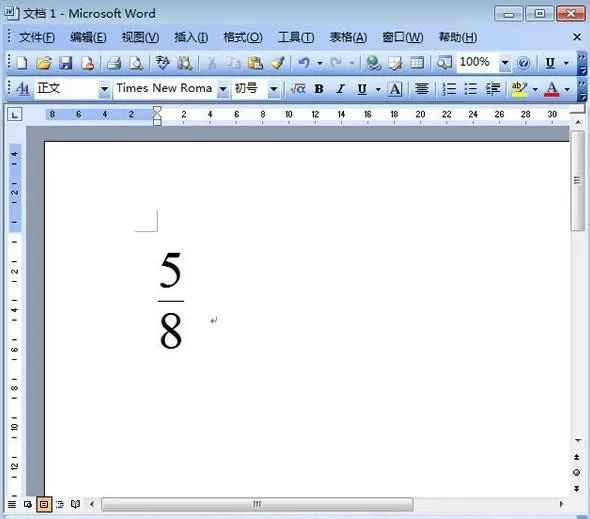Insert a table using the grid icon

tap(417, 63)
